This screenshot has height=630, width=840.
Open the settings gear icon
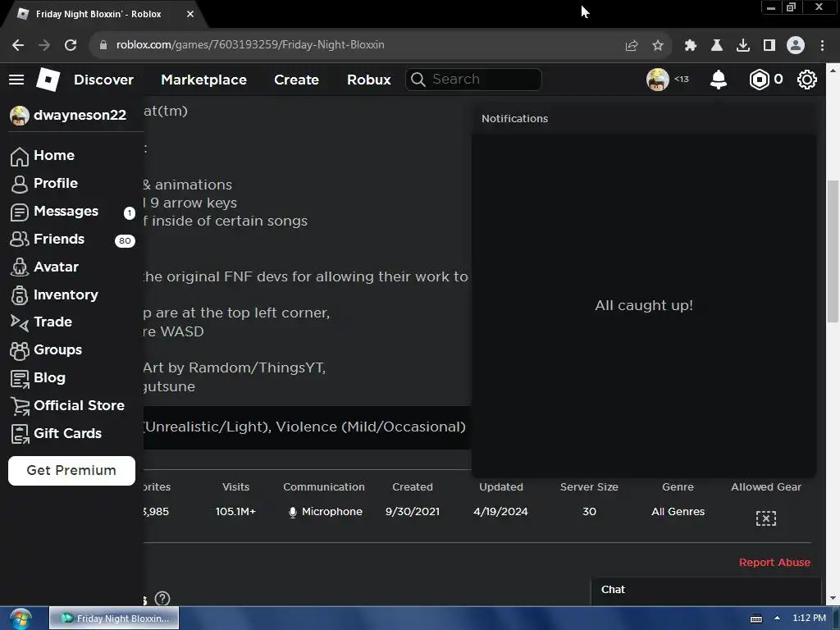(807, 80)
